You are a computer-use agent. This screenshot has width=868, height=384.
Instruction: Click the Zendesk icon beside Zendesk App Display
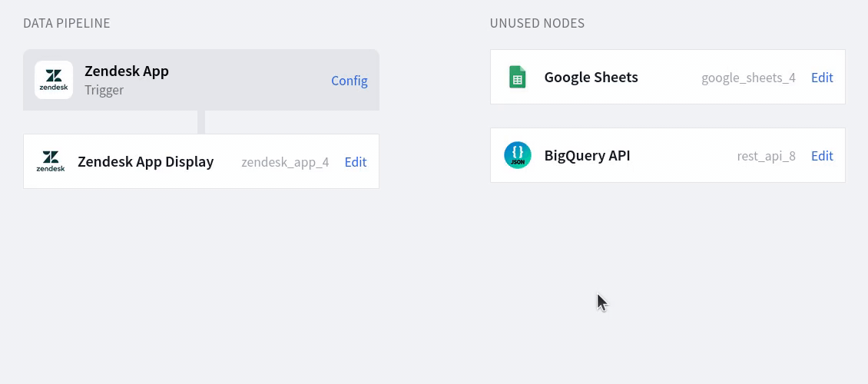pos(51,161)
